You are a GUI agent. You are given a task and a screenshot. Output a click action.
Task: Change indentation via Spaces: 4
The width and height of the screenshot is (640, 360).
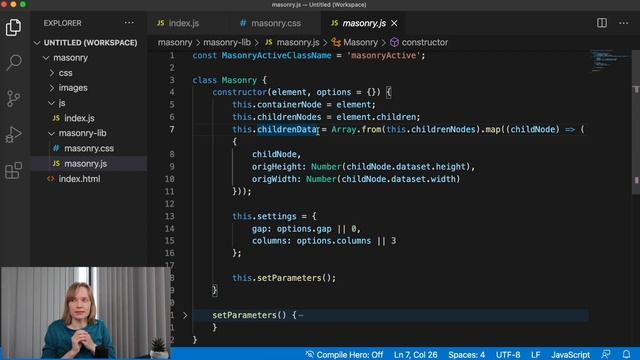(x=467, y=355)
